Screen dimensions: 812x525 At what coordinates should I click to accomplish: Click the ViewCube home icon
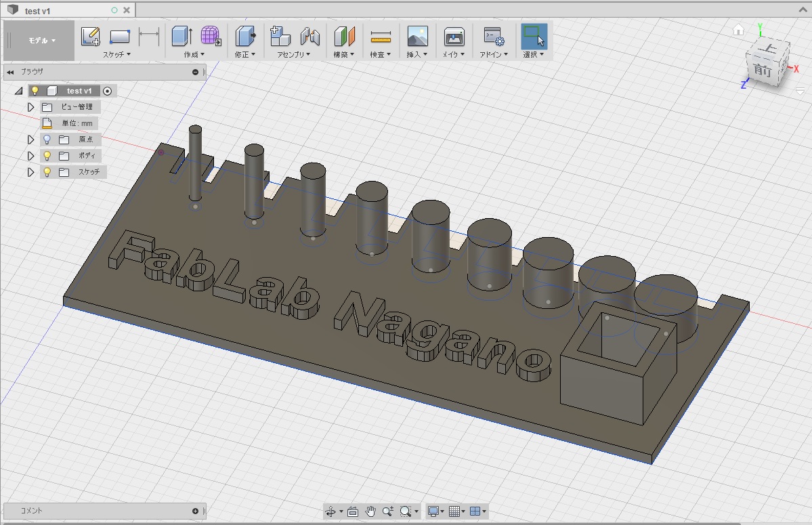(738, 30)
